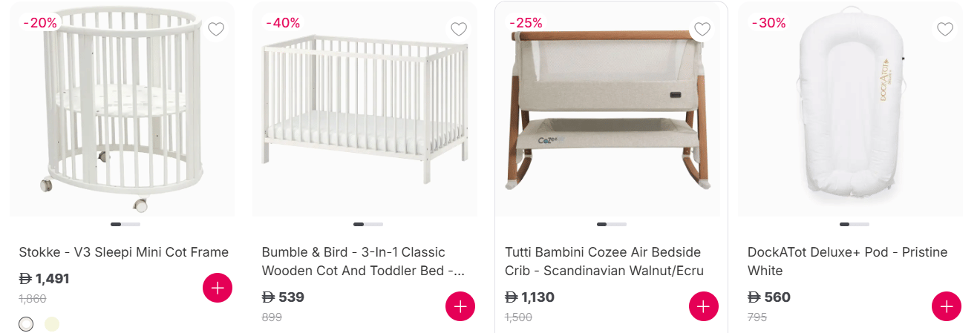Open Bumble & Bird 3-In-1 Classic Cot title
Viewport: 980px width, 333px height.
coord(364,261)
